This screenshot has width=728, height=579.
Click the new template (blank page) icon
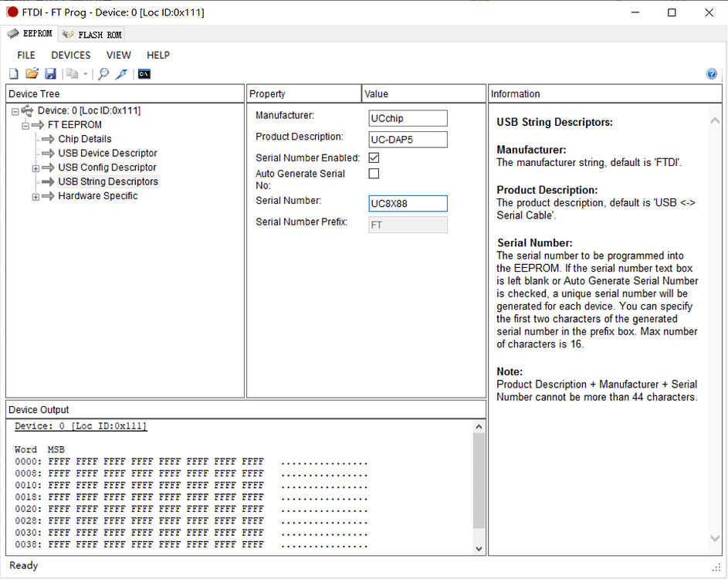click(x=13, y=74)
